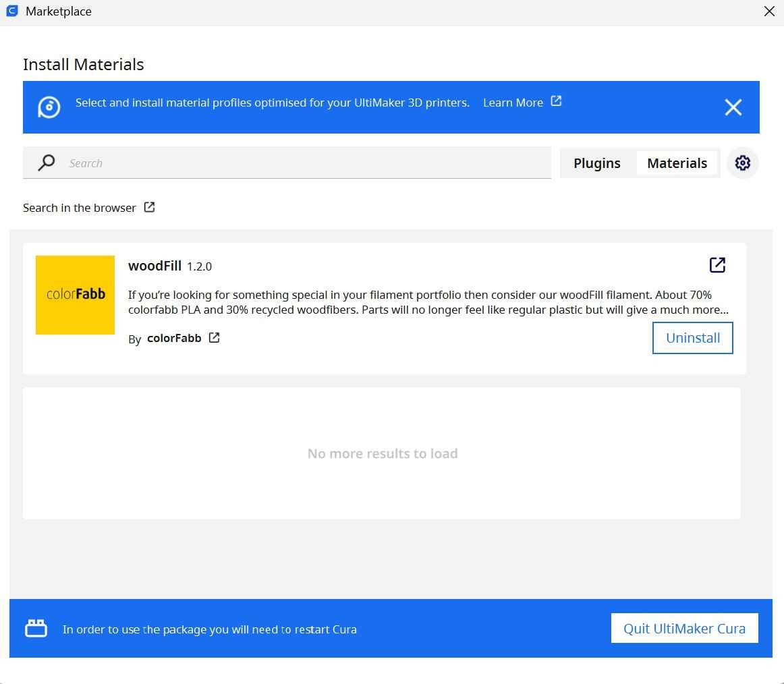This screenshot has height=684, width=784.
Task: Click the external icon next to Search in browser
Action: [150, 207]
